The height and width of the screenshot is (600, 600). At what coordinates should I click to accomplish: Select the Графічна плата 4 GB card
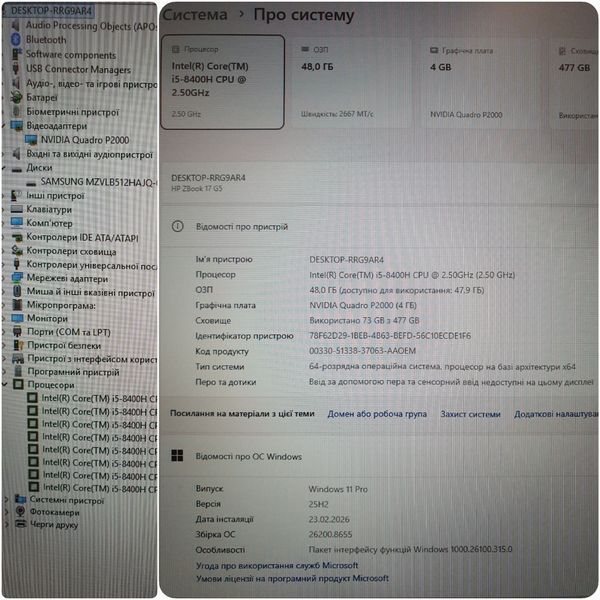(x=479, y=82)
